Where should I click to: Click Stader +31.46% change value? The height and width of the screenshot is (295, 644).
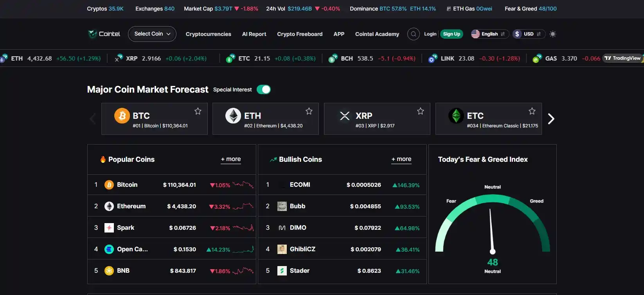tap(408, 271)
